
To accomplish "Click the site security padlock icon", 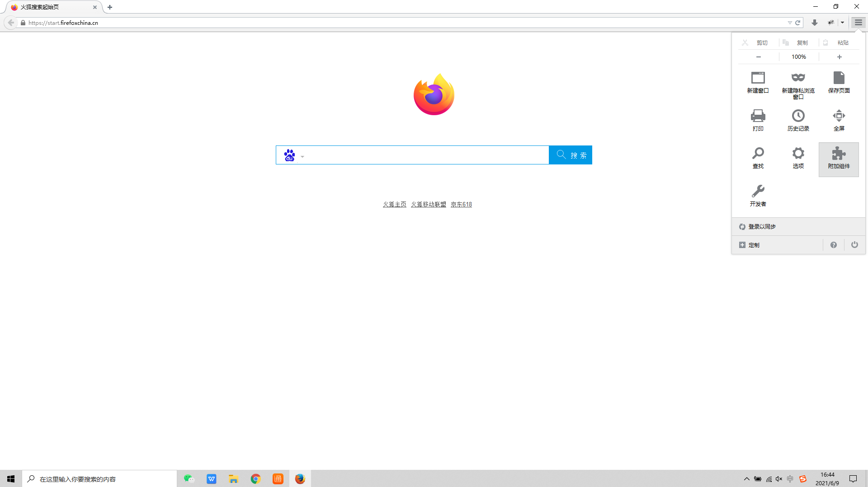I will (23, 23).
